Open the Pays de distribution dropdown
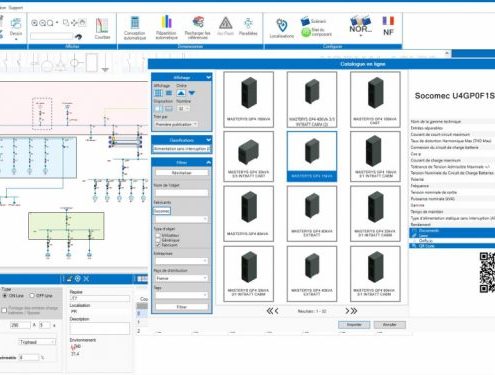 (181, 278)
